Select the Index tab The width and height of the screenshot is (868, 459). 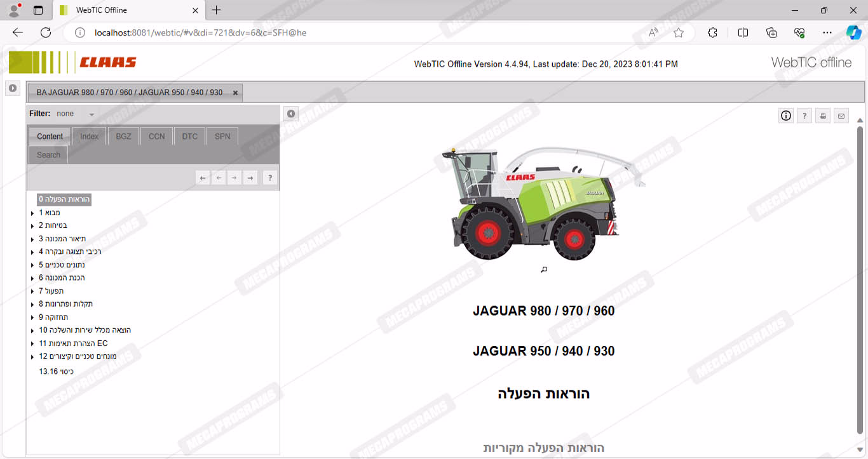click(x=89, y=136)
